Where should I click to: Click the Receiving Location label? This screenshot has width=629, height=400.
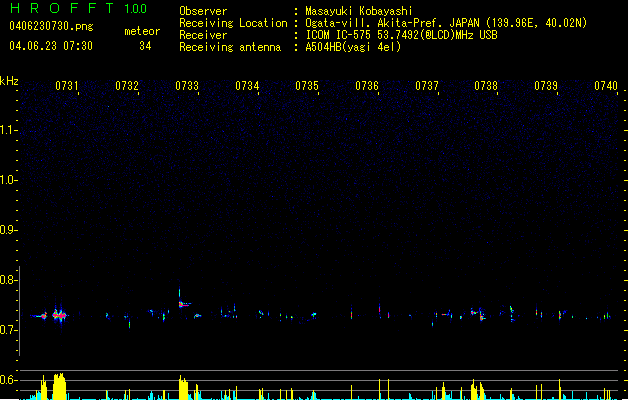pyautogui.click(x=233, y=23)
